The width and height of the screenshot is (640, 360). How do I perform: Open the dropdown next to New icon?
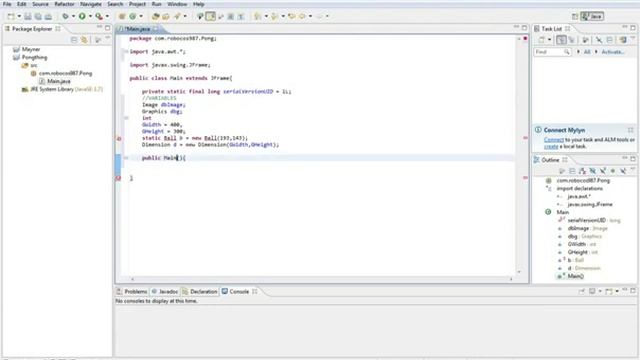tap(19, 16)
